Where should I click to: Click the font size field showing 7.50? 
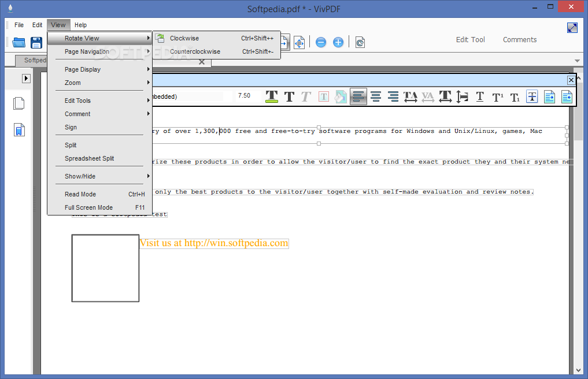point(248,96)
